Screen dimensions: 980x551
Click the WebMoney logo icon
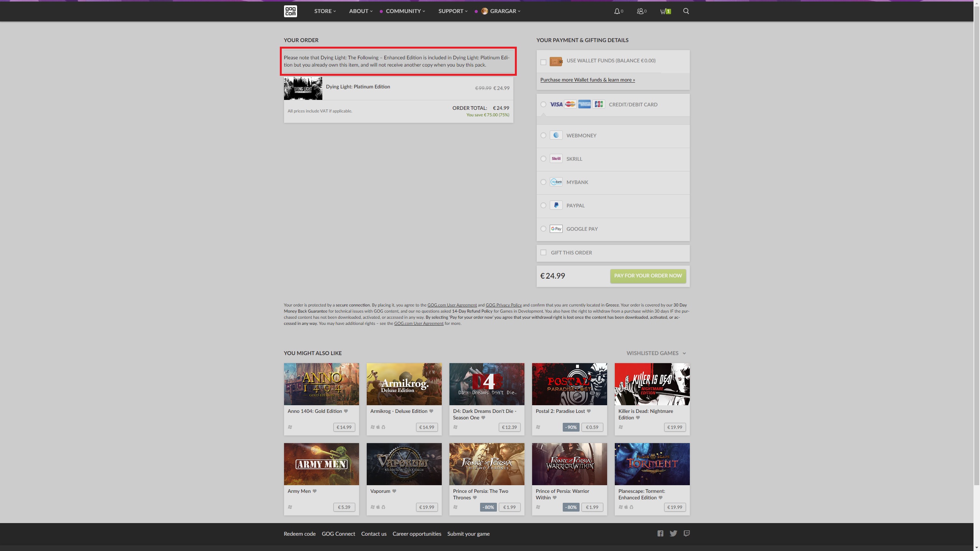pos(556,135)
